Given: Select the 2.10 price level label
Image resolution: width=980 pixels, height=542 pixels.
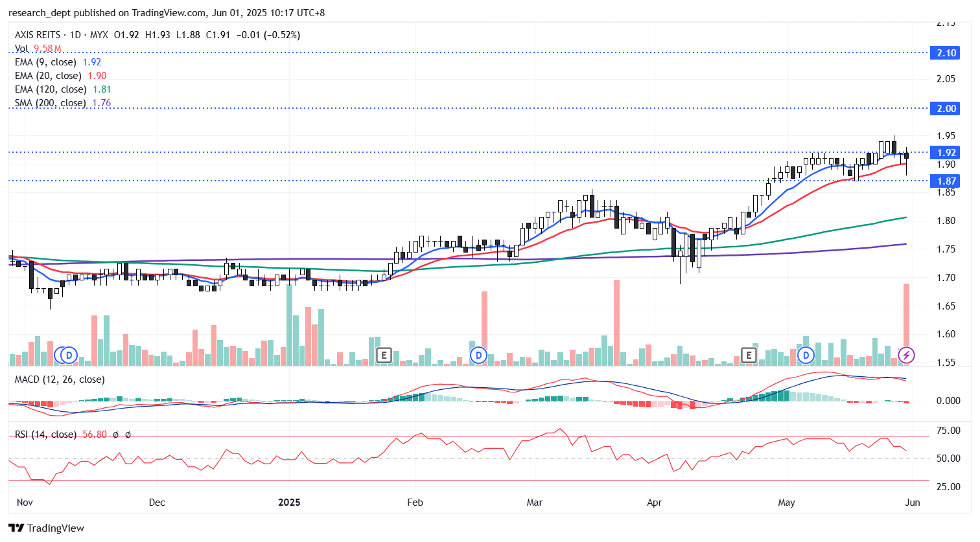Looking at the screenshot, I should pyautogui.click(x=946, y=53).
